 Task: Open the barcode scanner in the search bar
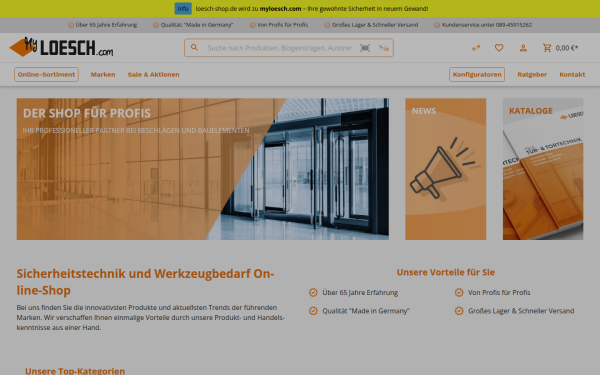pyautogui.click(x=365, y=48)
